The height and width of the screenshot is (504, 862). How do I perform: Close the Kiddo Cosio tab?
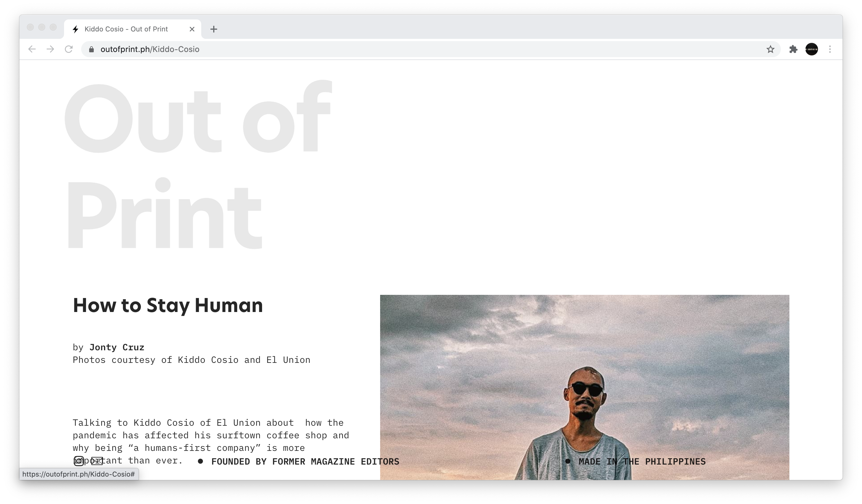pyautogui.click(x=192, y=29)
